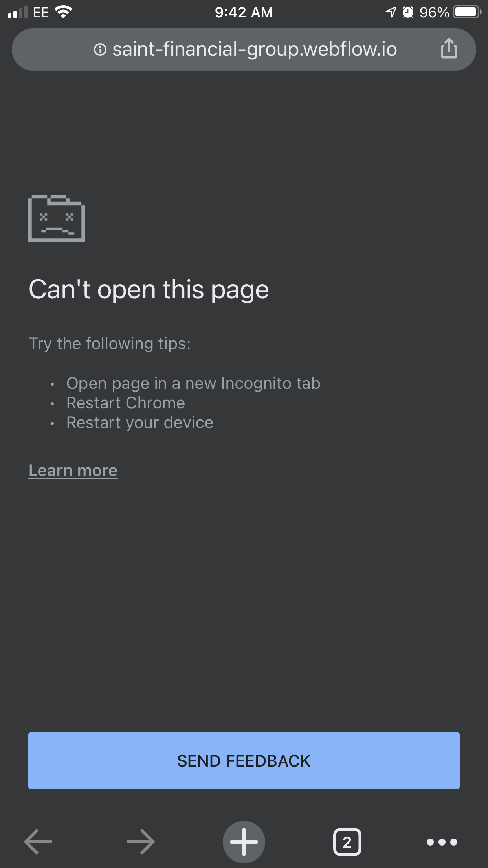
Task: Open the tab switcher showing 2 tabs
Action: coord(347,842)
